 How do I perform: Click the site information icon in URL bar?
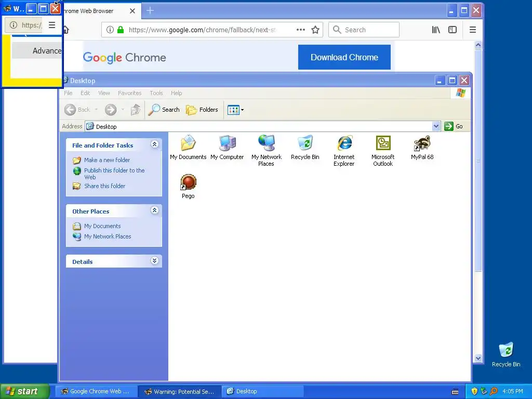coord(110,30)
